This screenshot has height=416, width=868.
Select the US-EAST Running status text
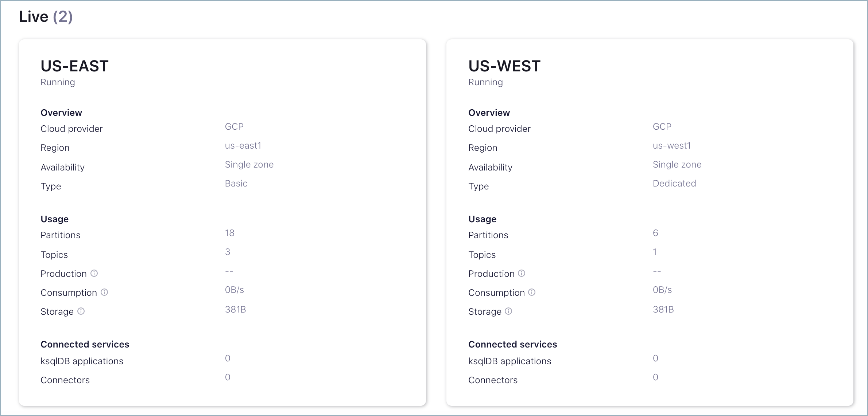click(58, 82)
